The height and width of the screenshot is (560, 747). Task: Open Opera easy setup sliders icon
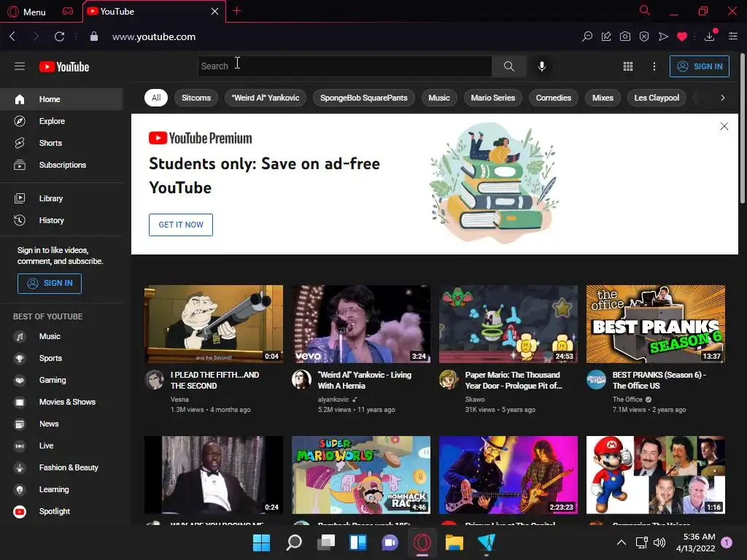[732, 36]
